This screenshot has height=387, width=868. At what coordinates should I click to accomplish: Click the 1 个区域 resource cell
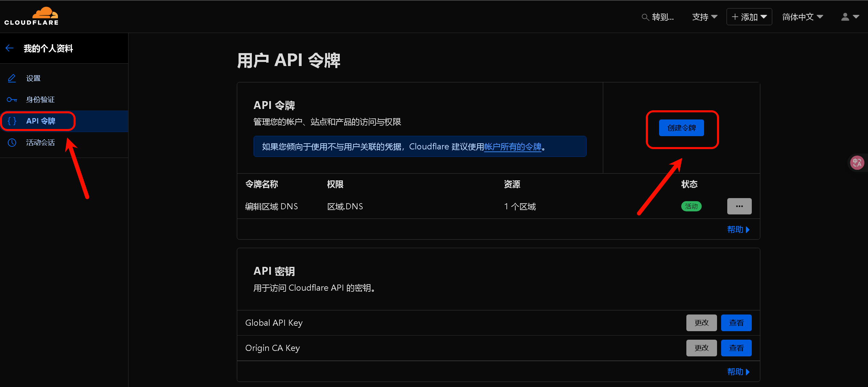click(520, 207)
